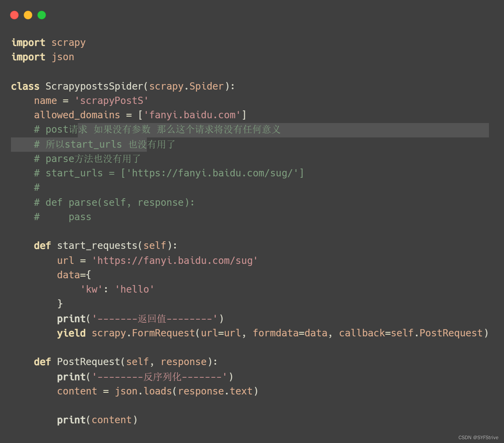Click the comment starting with '# post请求'

157,130
